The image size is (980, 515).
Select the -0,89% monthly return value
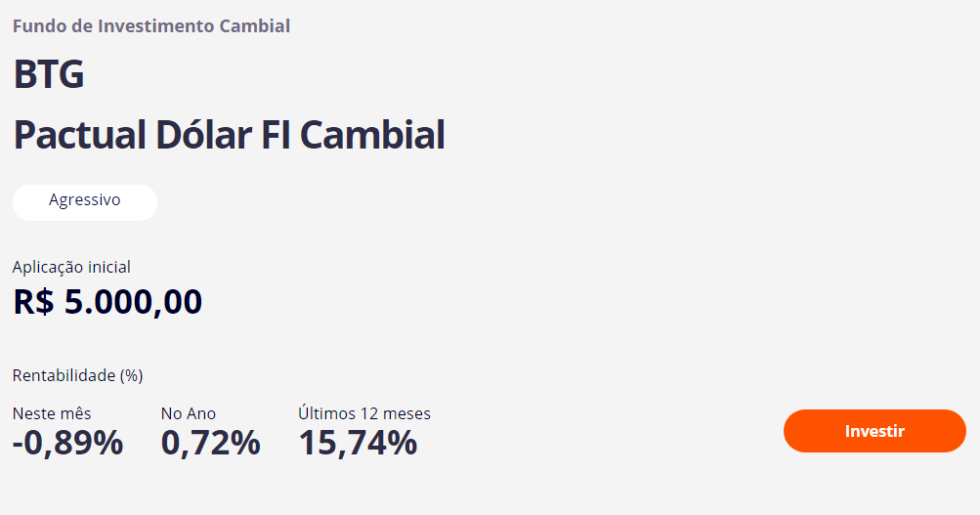coord(68,443)
